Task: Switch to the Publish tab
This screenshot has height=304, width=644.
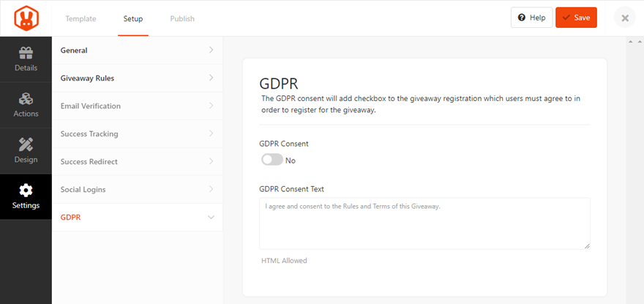Action: (182, 18)
